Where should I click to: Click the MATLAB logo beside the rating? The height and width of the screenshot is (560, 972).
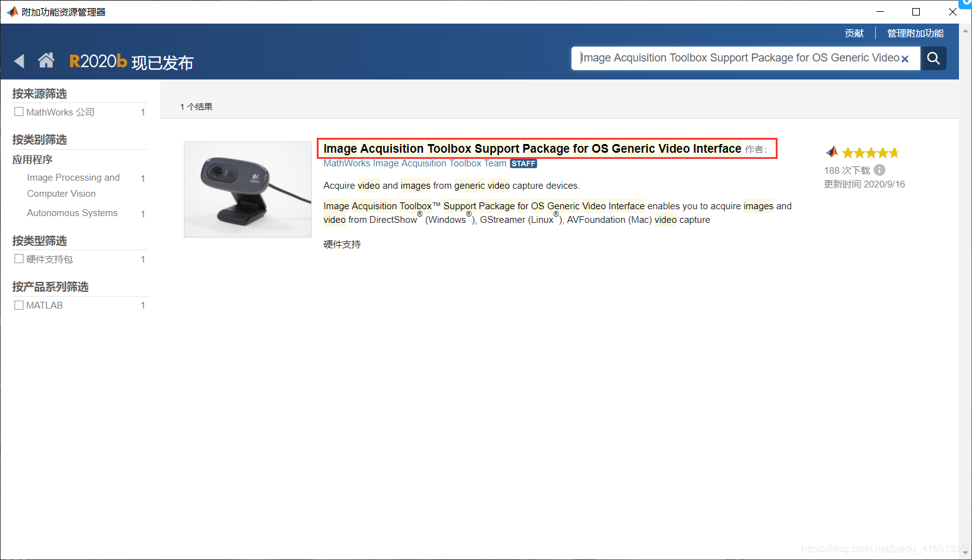pos(832,152)
